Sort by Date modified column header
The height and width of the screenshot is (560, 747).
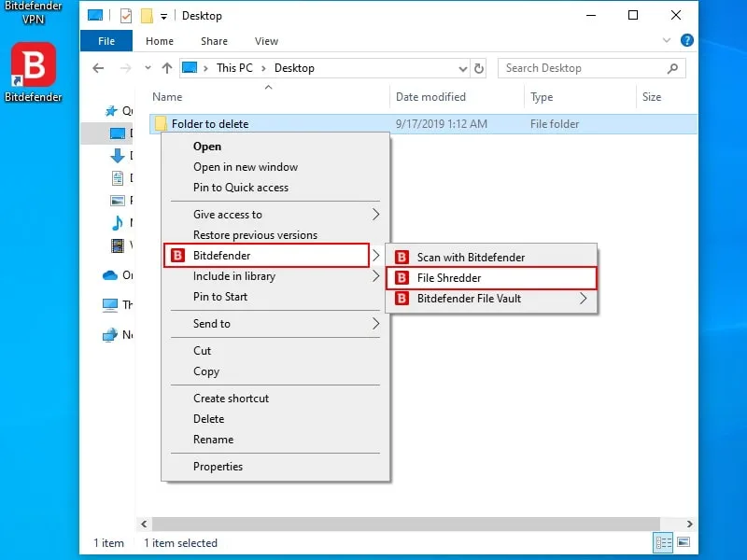pyautogui.click(x=430, y=97)
